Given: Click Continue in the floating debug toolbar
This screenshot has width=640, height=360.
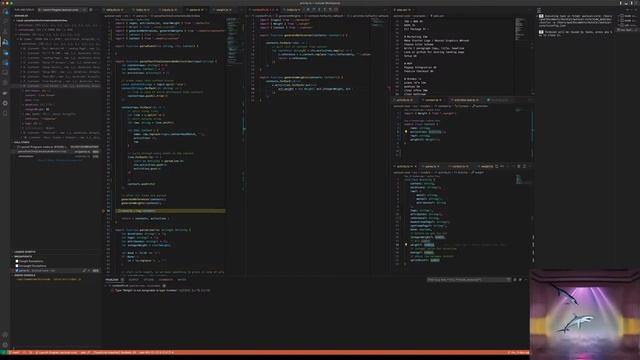Looking at the screenshot, I should 308,9.
